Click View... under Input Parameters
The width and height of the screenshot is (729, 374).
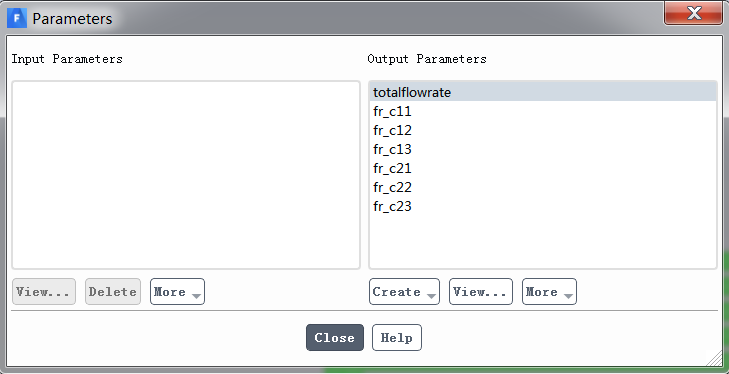44,292
